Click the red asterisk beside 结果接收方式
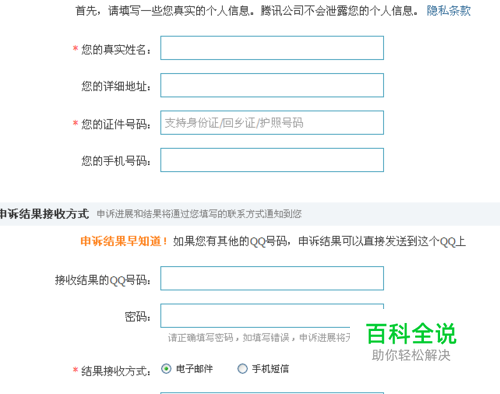The width and height of the screenshot is (500, 394). pyautogui.click(x=75, y=369)
